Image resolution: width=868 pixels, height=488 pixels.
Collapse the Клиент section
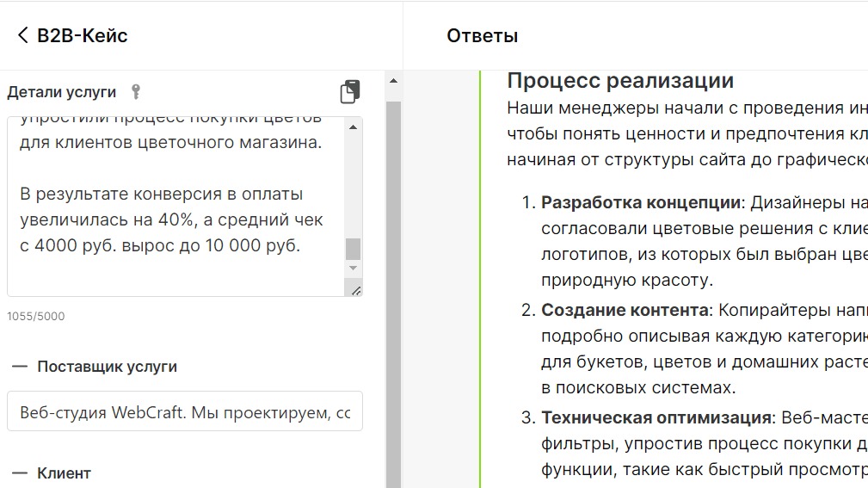point(20,473)
